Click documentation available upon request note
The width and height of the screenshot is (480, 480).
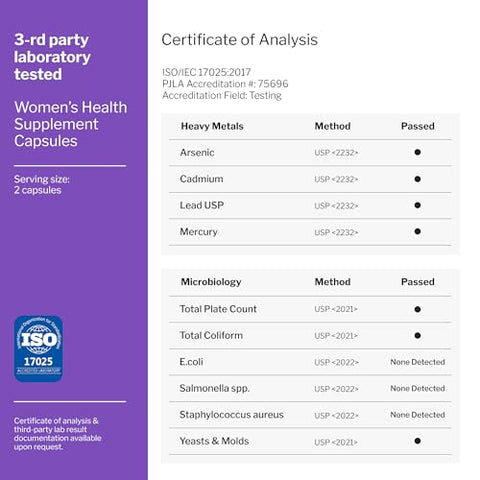point(57,434)
